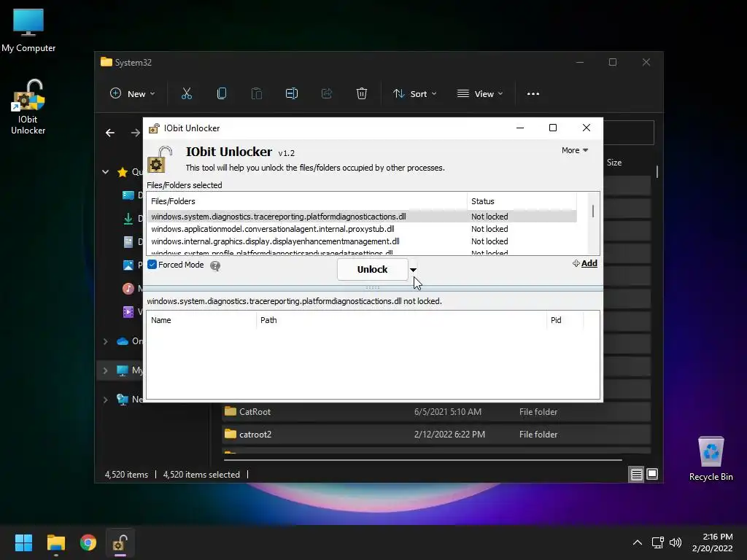This screenshot has height=560, width=747.
Task: Open the IObit Unlocker desktop shortcut
Action: (x=28, y=107)
